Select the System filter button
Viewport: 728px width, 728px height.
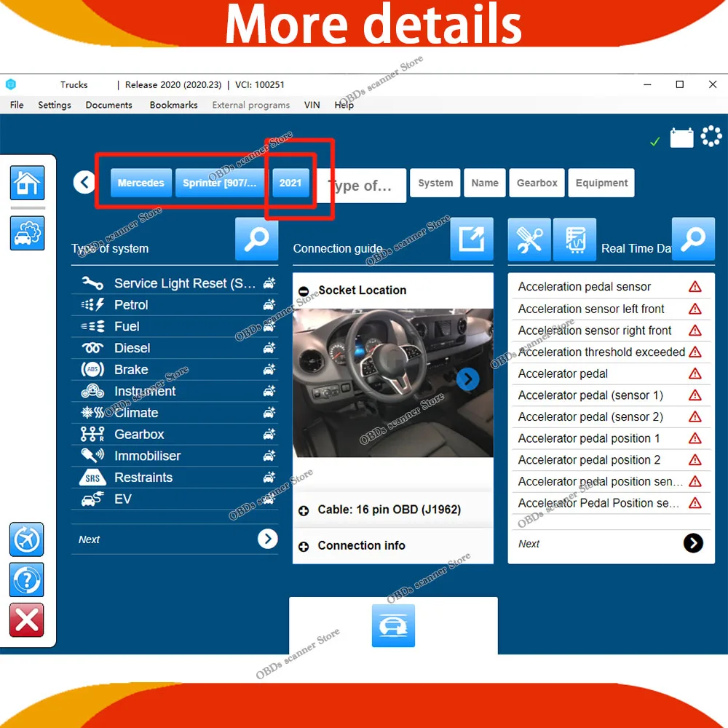click(435, 183)
